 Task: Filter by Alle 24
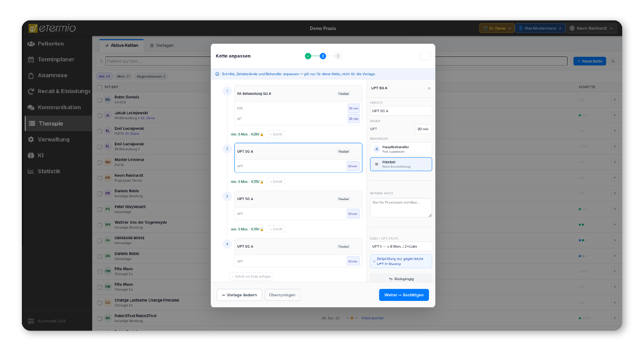[104, 77]
